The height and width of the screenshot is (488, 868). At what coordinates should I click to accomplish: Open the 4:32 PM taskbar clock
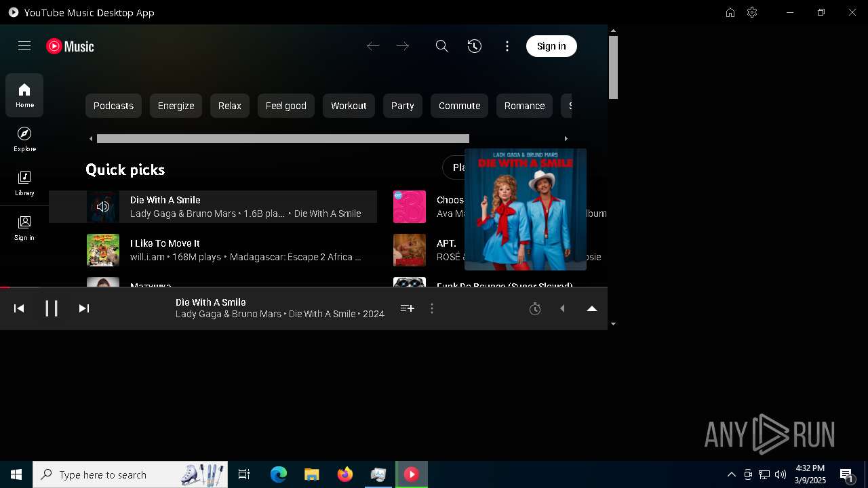coord(810,474)
